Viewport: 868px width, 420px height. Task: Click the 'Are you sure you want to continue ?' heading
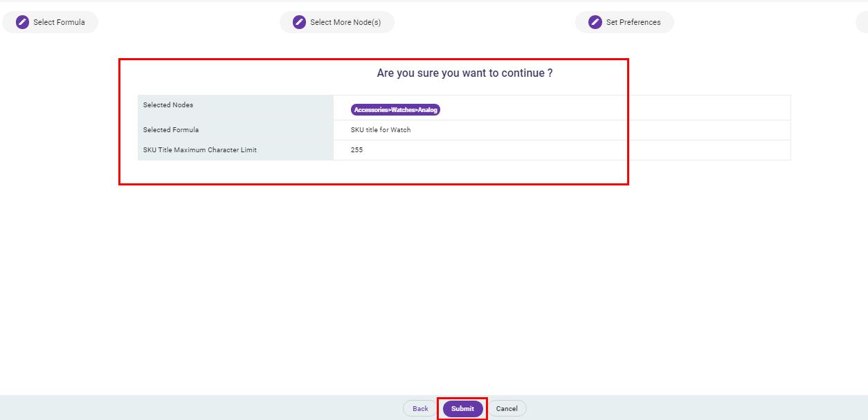click(x=464, y=73)
